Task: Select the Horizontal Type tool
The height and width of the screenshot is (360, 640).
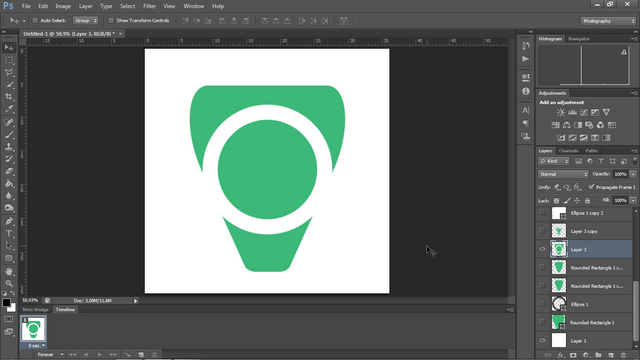Action: [x=9, y=233]
